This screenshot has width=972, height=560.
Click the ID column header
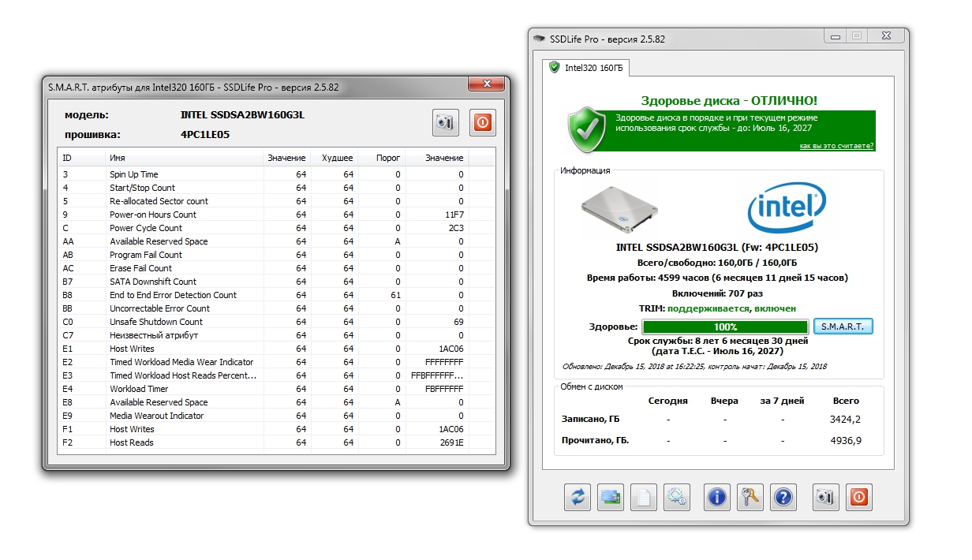[81, 158]
